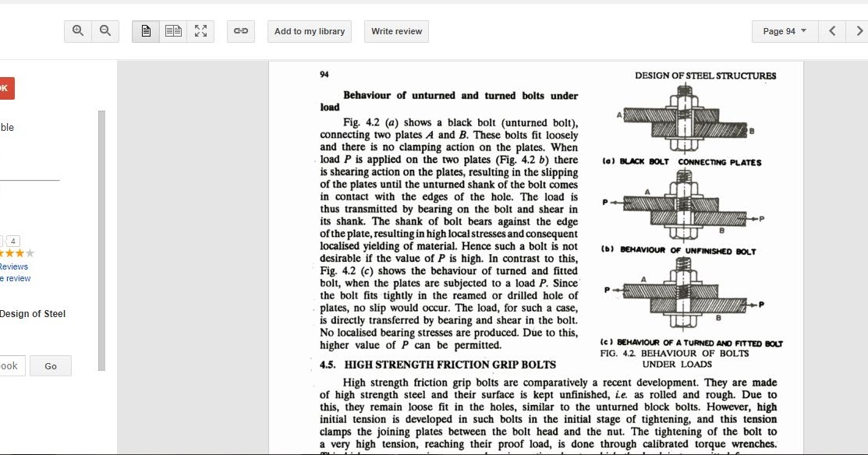Click caption 'FIG. 4.2. BEHAVIOUR OF BOLTS'
Viewport: 868px width, 455px height.
point(675,353)
